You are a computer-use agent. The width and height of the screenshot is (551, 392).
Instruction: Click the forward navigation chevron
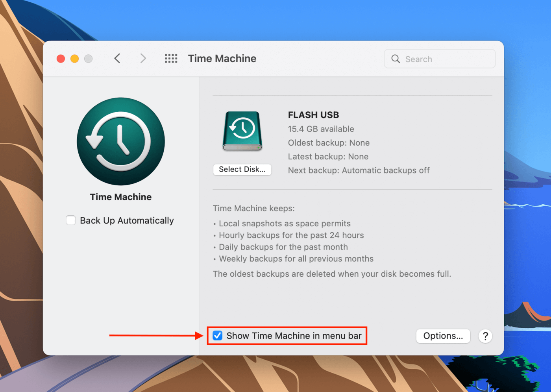(x=143, y=59)
